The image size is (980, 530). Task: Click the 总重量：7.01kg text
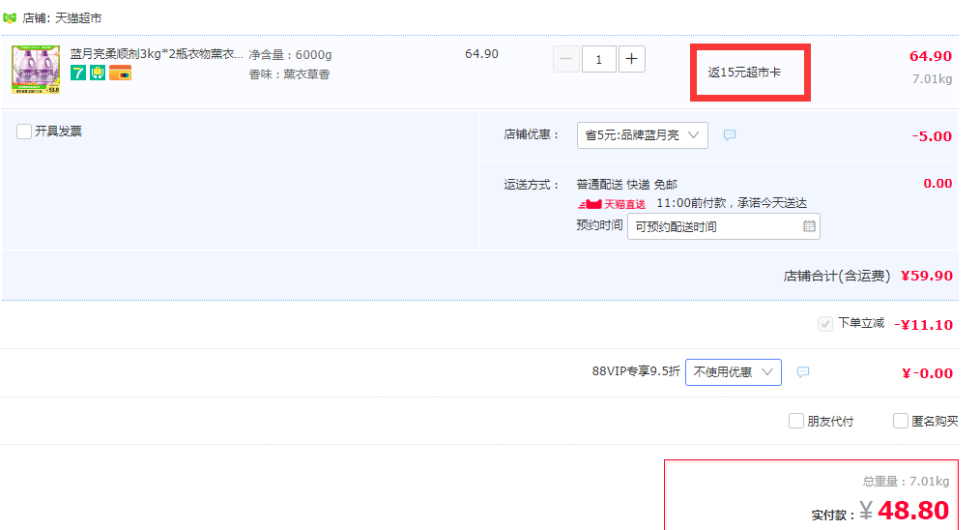point(907,482)
